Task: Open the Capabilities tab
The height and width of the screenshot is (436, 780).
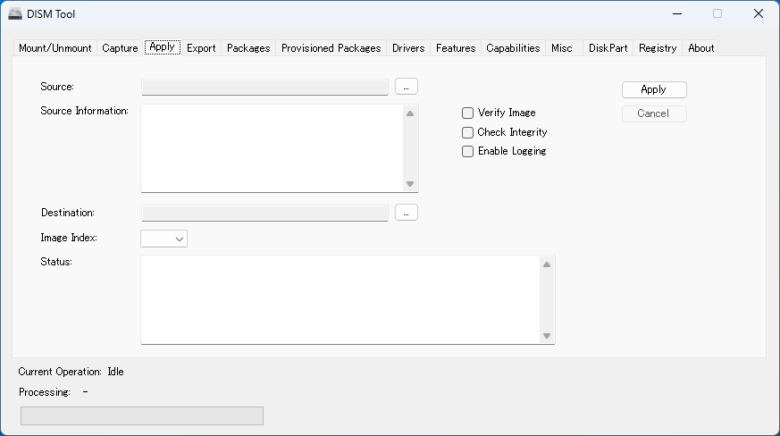Action: (513, 48)
